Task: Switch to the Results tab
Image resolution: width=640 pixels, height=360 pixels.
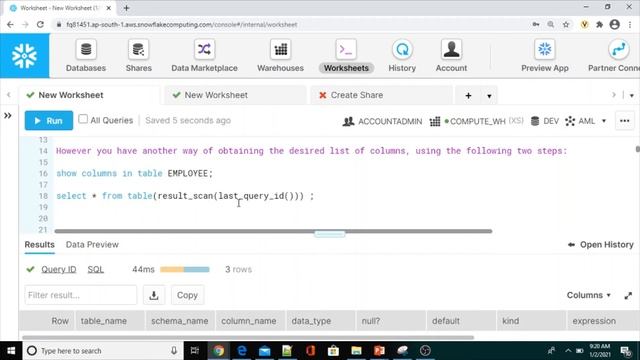Action: coord(40,244)
